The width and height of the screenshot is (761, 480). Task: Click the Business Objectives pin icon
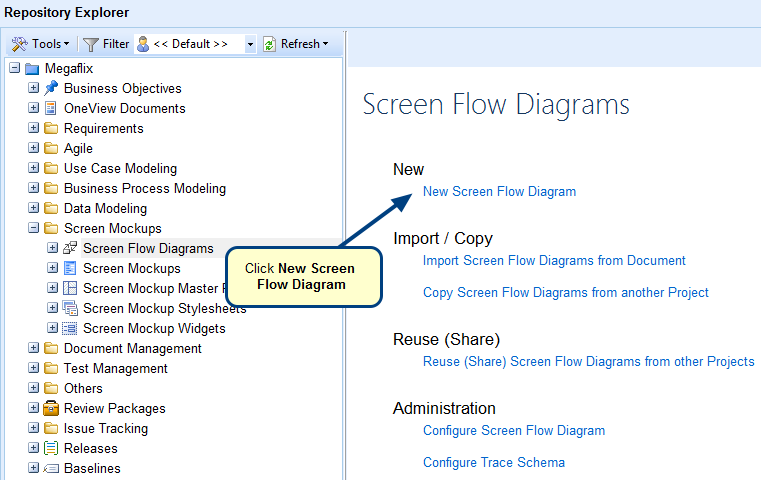51,88
